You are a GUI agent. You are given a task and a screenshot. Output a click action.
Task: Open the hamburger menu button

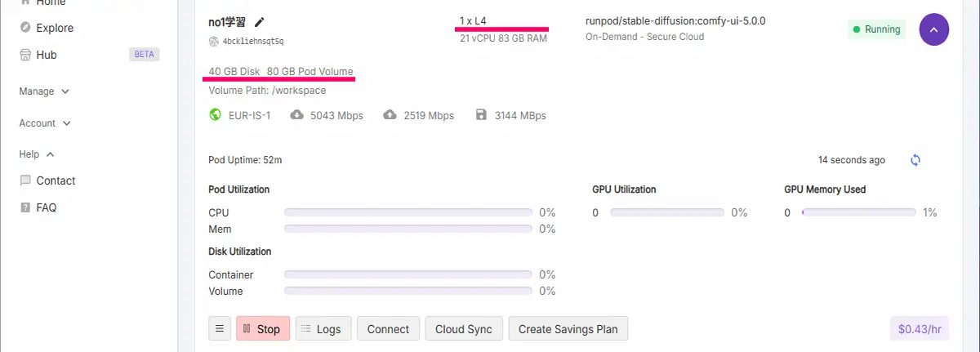point(219,329)
